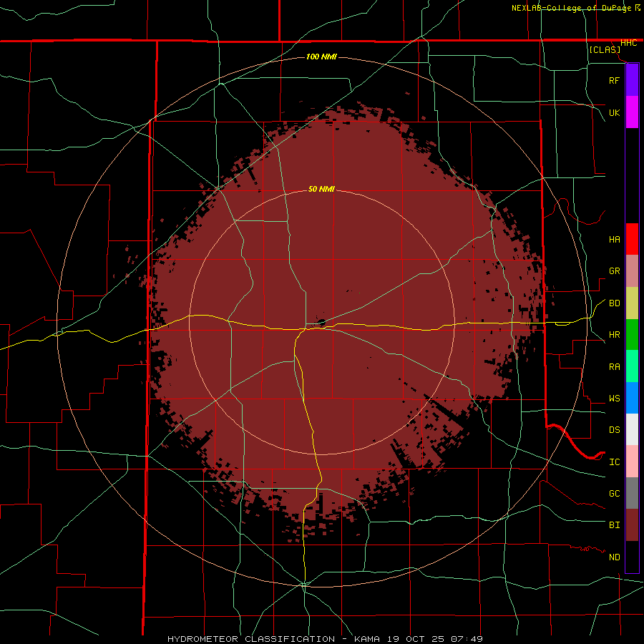This screenshot has height=644, width=644.
Task: Click the red HA color swatch
Action: (x=632, y=239)
